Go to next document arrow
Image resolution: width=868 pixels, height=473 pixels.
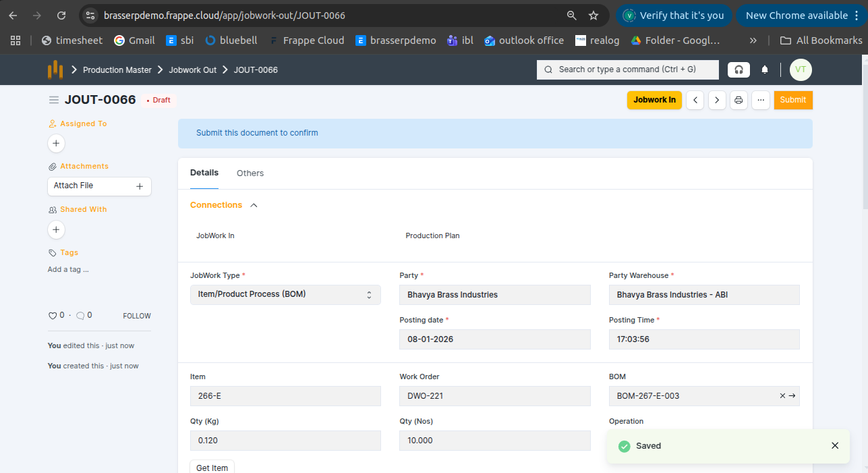[x=717, y=100]
